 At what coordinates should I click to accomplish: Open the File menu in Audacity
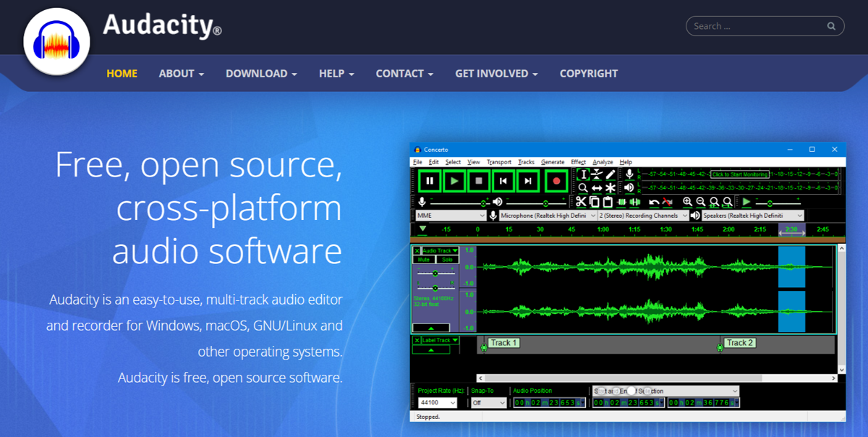pyautogui.click(x=417, y=162)
